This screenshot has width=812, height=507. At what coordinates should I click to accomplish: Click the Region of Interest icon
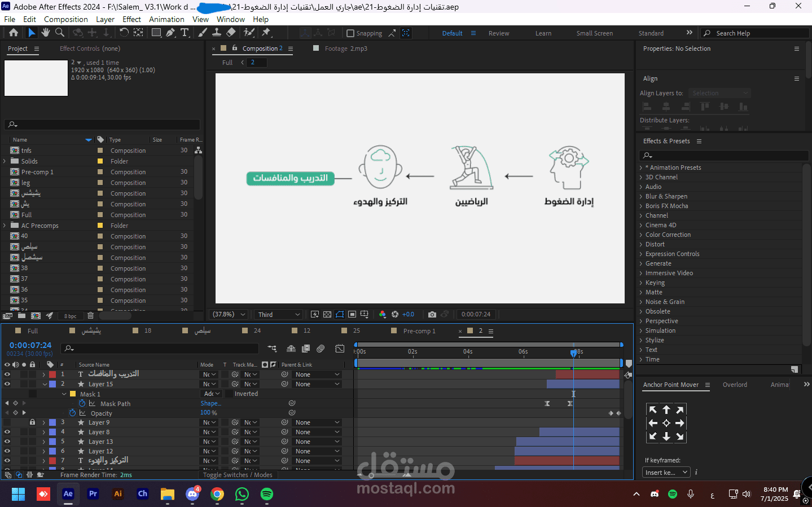[x=352, y=315]
